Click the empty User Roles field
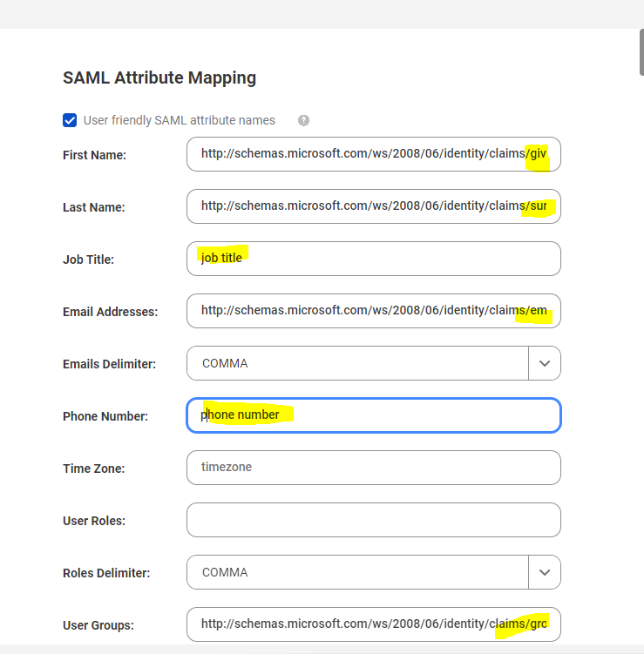 [x=374, y=520]
